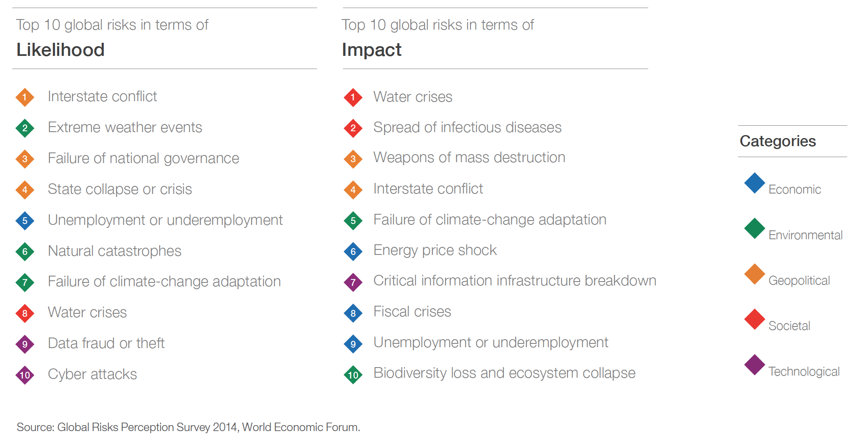Click the orange Geopolitical category diamond
This screenshot has height=448, width=868.
[x=755, y=274]
